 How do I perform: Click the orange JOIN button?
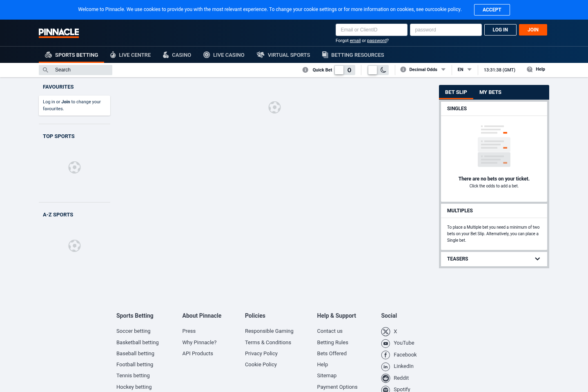pos(533,30)
